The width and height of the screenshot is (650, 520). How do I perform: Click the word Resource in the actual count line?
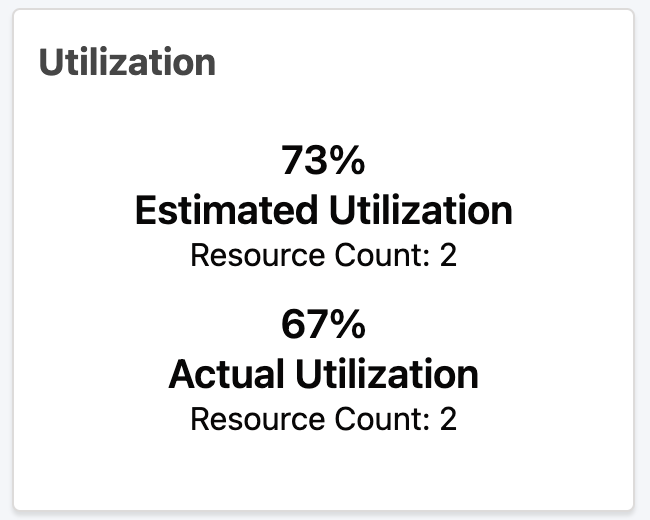pos(258,419)
